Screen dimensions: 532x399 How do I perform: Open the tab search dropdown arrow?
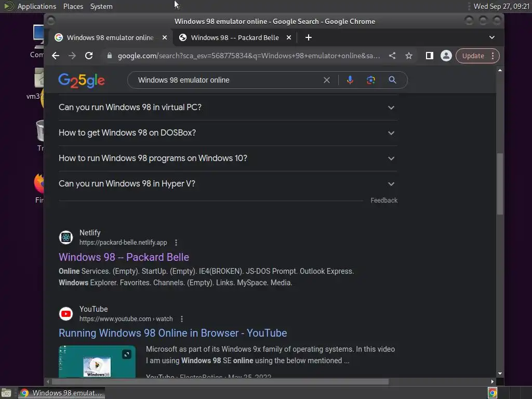pyautogui.click(x=492, y=37)
